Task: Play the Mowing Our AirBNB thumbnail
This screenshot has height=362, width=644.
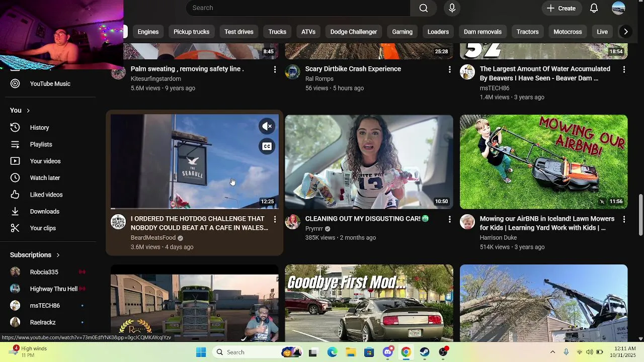Action: click(x=543, y=161)
